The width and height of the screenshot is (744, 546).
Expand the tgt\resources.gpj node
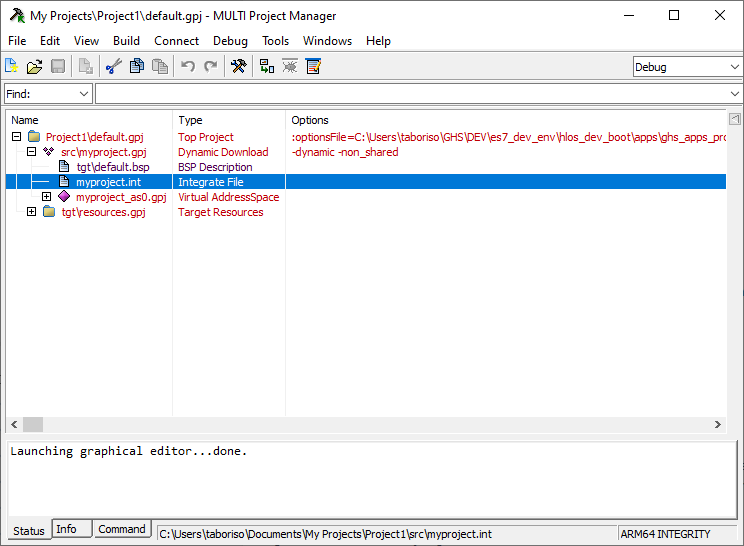32,212
